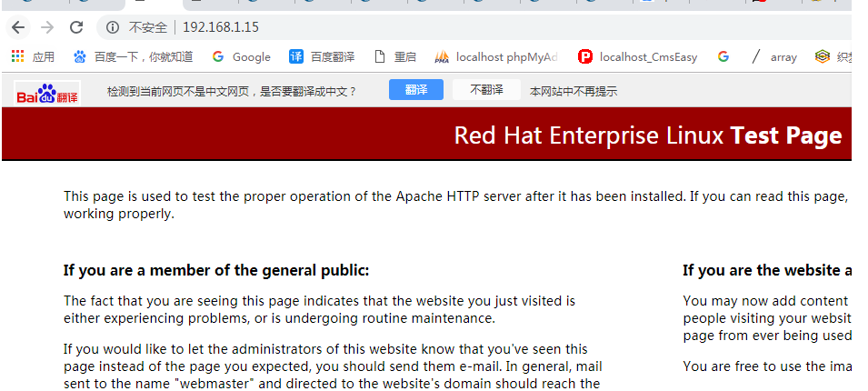
Task: View site info via the not-secure icon
Action: pyautogui.click(x=113, y=27)
